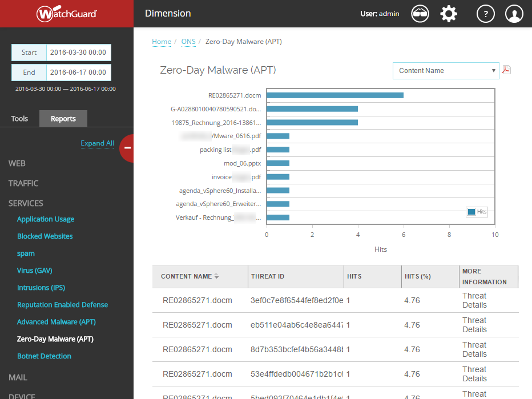Expand the TRAFFIC section
532x399 pixels.
click(x=23, y=184)
